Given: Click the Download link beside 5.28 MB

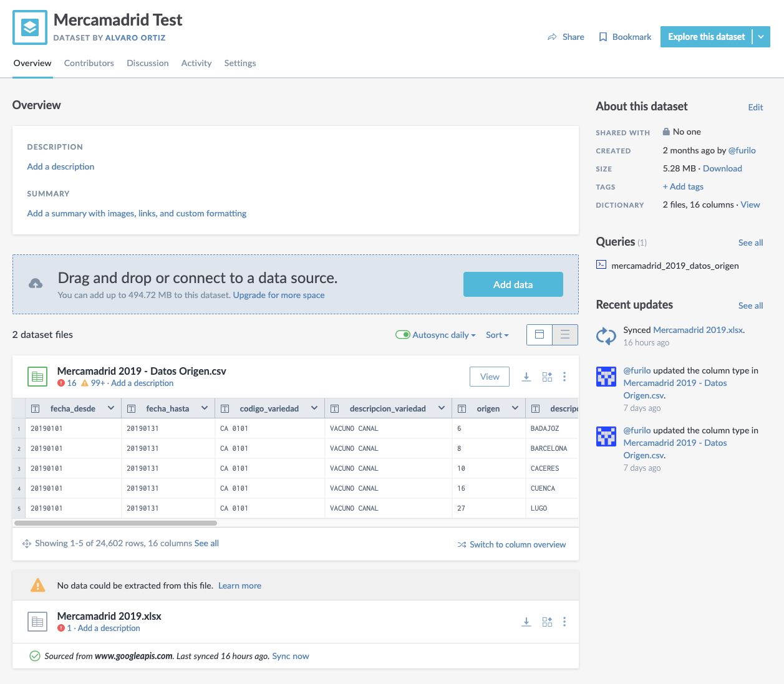Looking at the screenshot, I should click(x=722, y=168).
